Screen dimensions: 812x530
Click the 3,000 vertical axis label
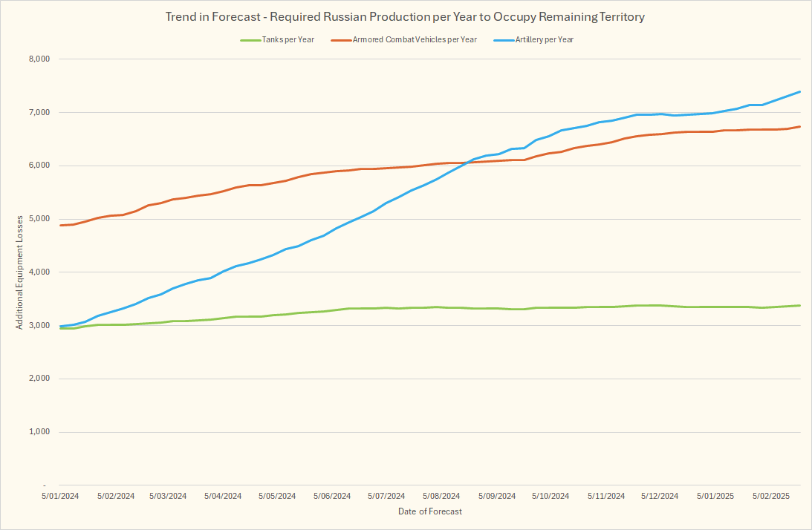pyautogui.click(x=39, y=326)
